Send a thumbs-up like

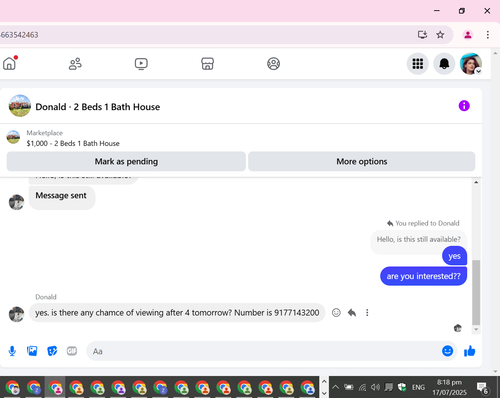pyautogui.click(x=469, y=351)
